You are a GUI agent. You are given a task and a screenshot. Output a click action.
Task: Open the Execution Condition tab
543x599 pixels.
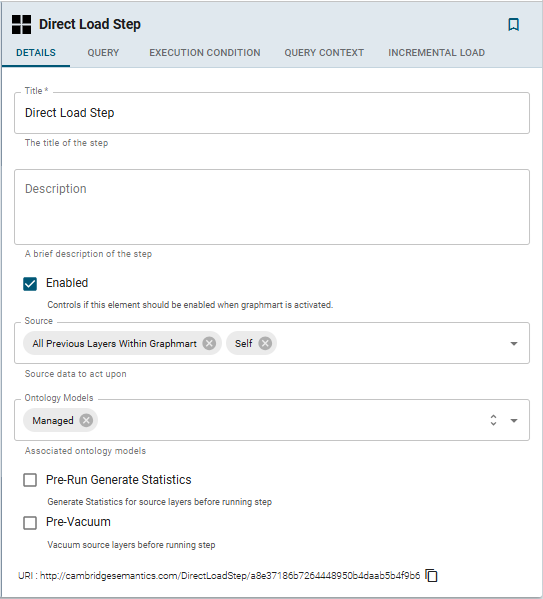coord(205,53)
